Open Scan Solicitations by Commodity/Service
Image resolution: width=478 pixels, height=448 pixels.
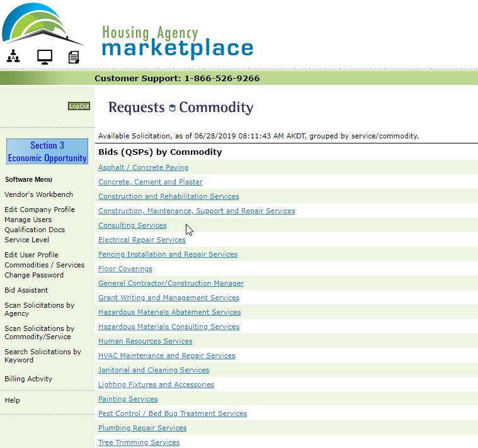(x=39, y=333)
